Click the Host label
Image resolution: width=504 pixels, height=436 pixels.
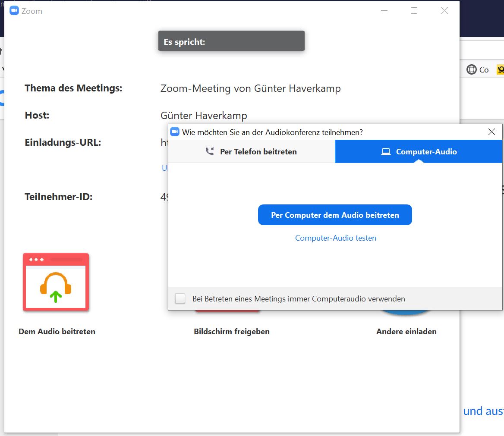pyautogui.click(x=37, y=115)
